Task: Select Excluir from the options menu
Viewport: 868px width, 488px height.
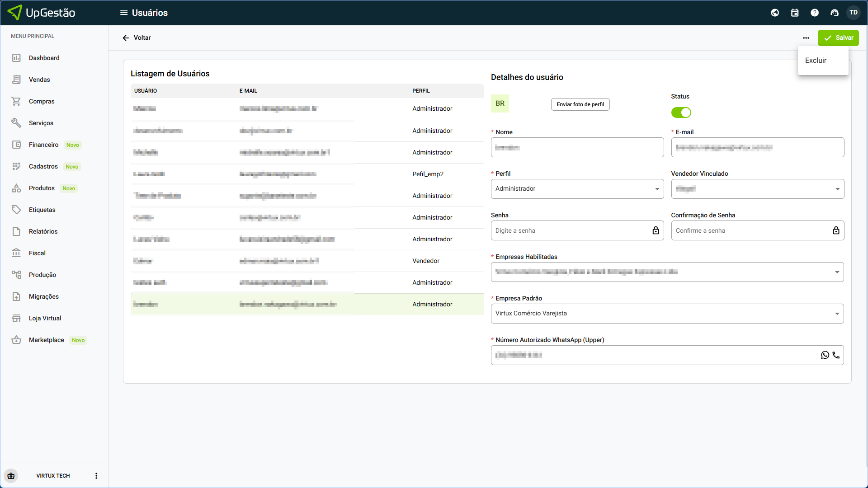Action: 816,61
